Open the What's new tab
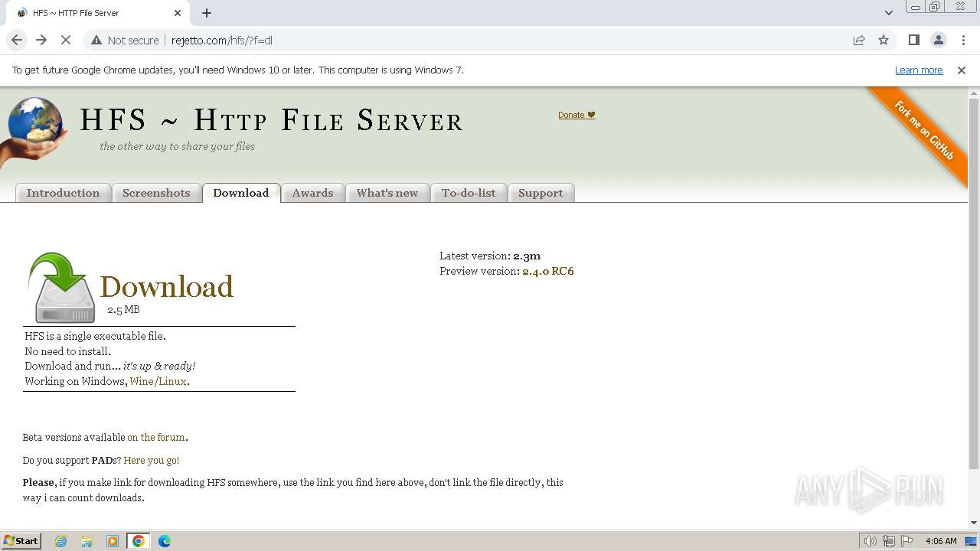980x551 pixels. tap(387, 193)
